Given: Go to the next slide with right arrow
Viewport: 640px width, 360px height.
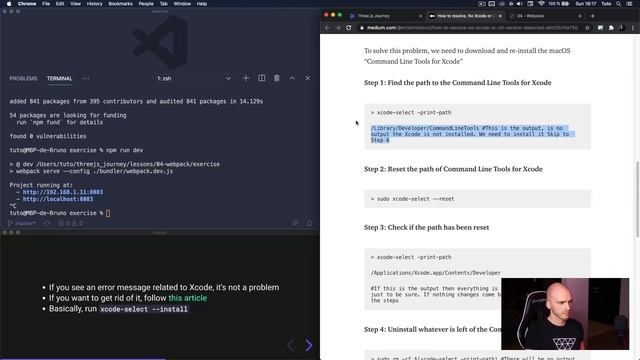Looking at the screenshot, I should point(309,345).
